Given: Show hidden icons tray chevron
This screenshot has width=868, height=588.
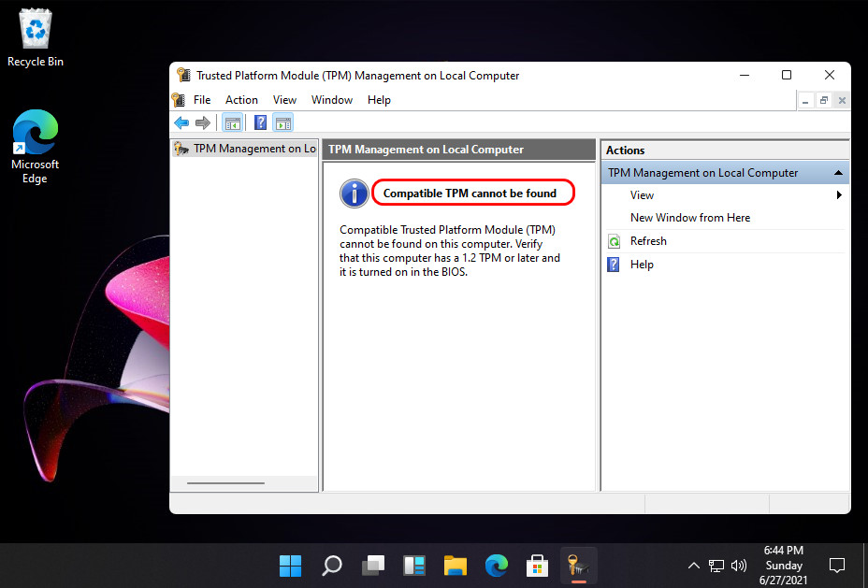Looking at the screenshot, I should pos(693,566).
